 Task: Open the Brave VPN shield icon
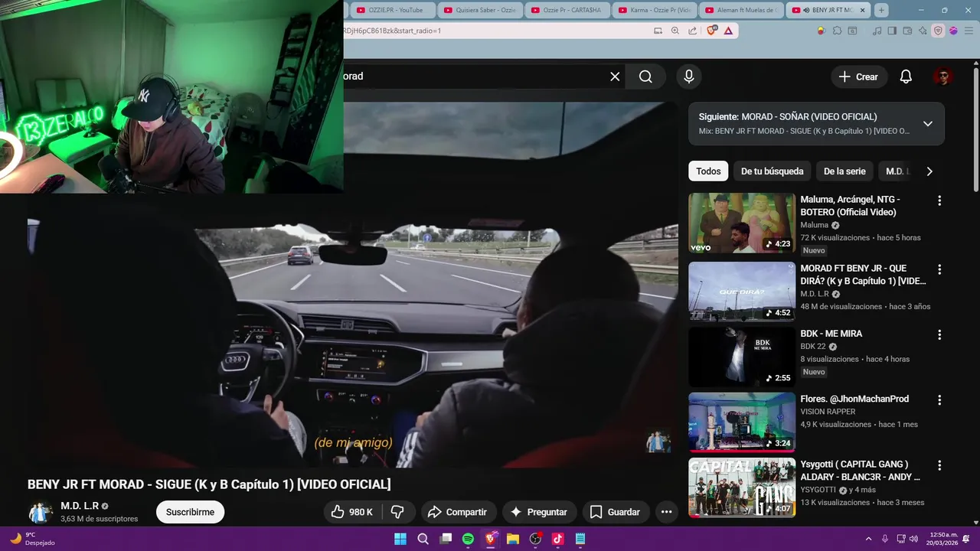[x=938, y=31]
